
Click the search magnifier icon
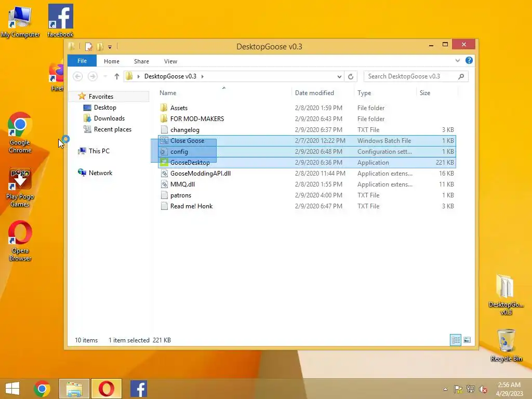[x=461, y=76]
